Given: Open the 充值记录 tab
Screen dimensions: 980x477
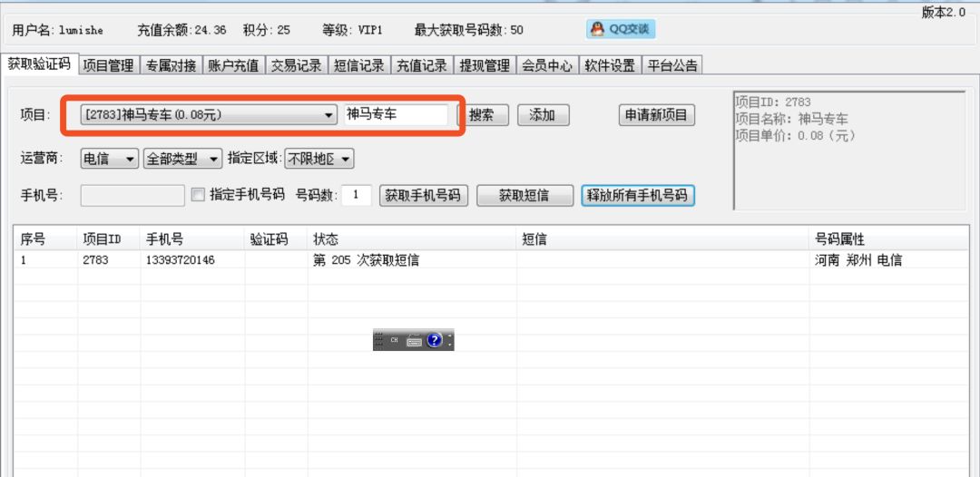Looking at the screenshot, I should coord(422,65).
